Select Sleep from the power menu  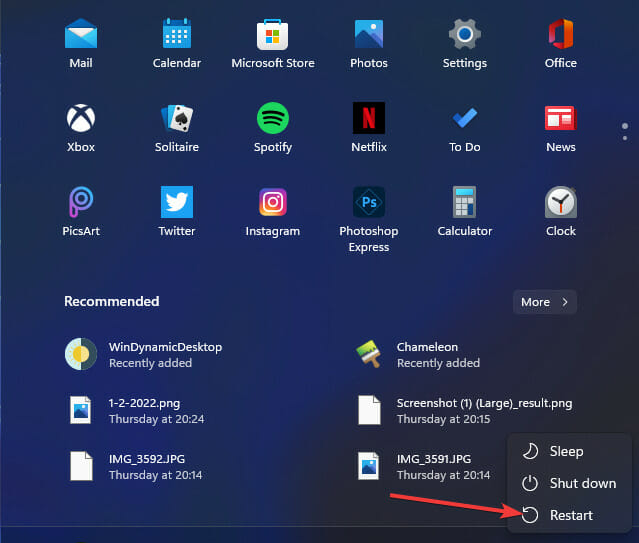569,451
